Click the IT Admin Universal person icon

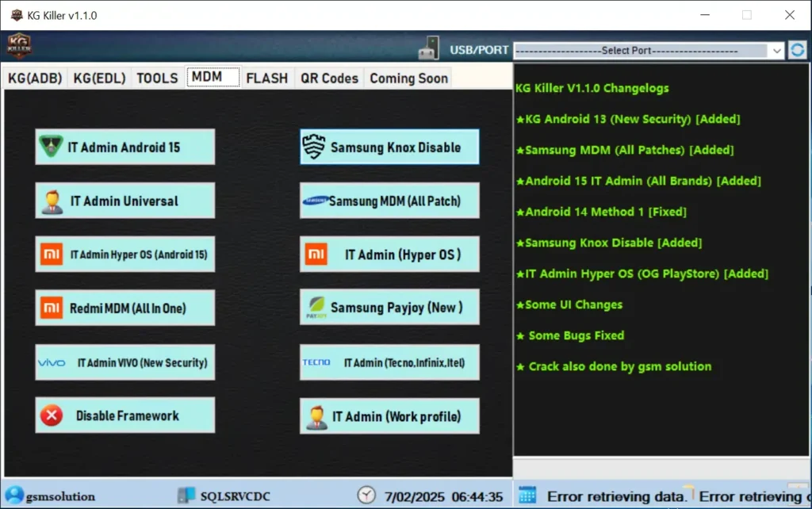[52, 202]
